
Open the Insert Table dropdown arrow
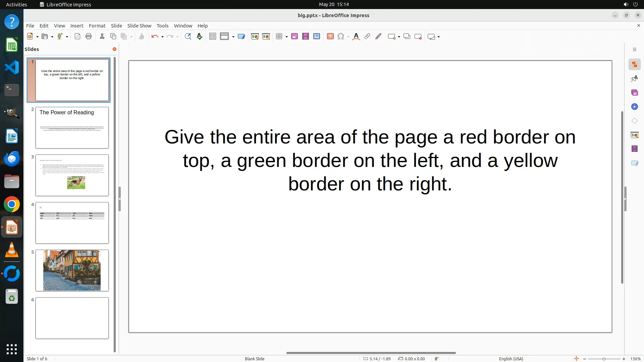pyautogui.click(x=286, y=37)
